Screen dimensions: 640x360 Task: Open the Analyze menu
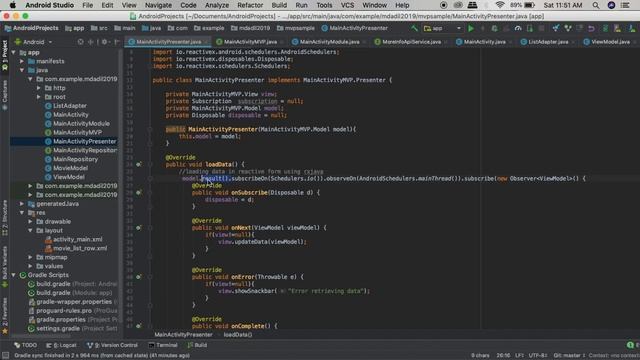(x=217, y=5)
